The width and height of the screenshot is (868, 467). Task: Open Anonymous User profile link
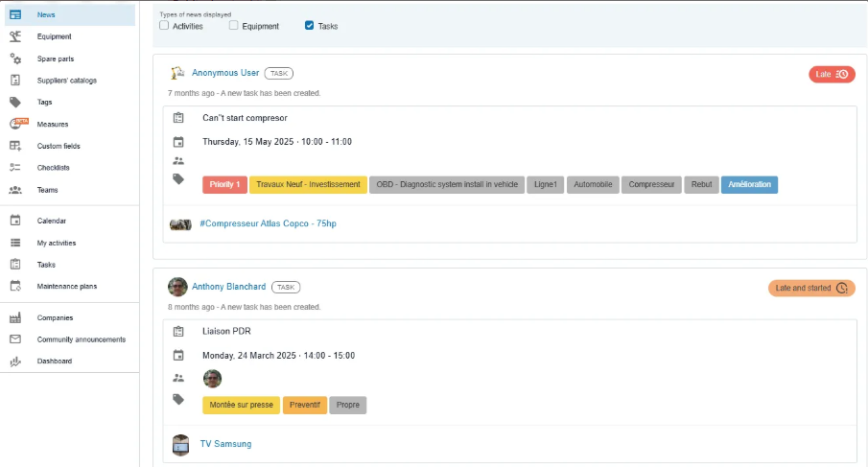click(x=225, y=73)
